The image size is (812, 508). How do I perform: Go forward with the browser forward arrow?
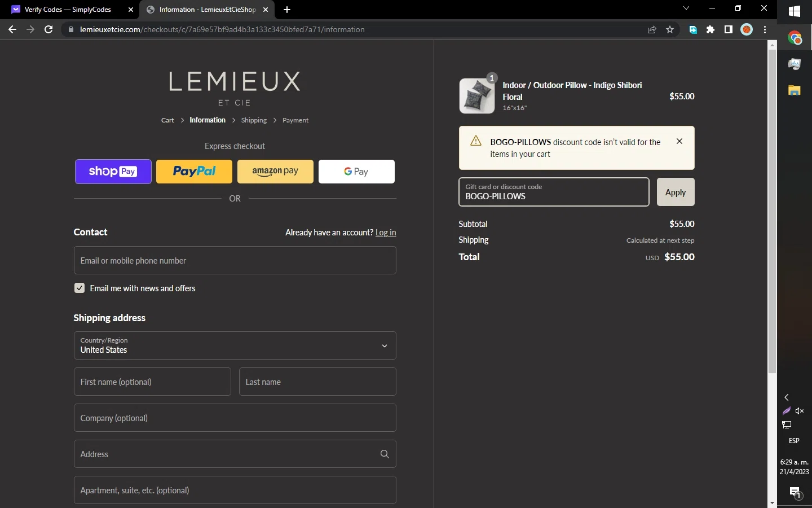(30, 29)
